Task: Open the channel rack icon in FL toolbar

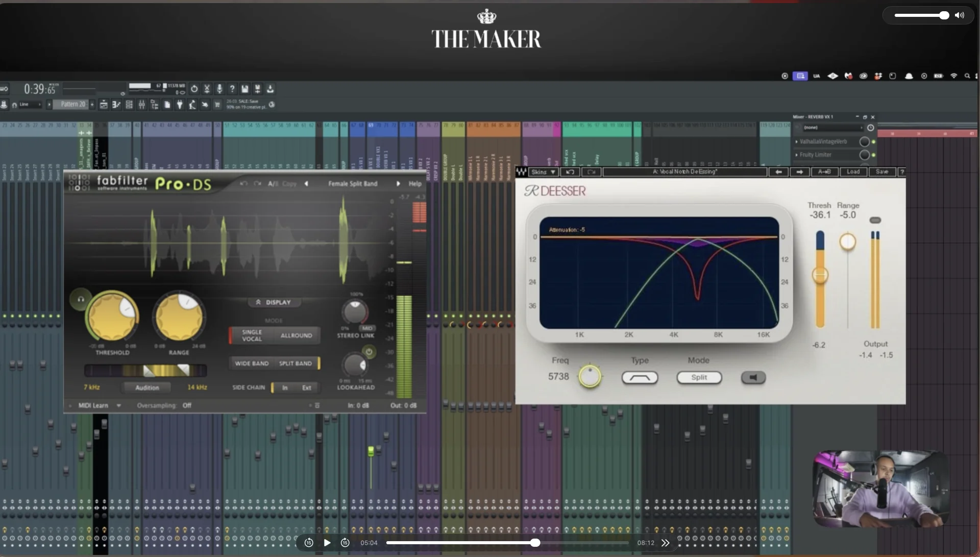Action: tap(129, 105)
